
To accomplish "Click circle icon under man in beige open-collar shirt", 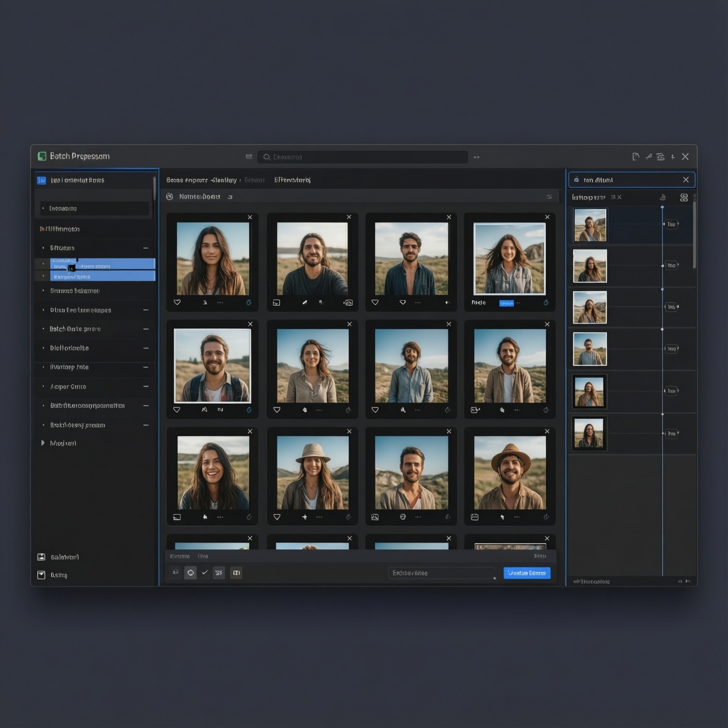I will coord(403,517).
